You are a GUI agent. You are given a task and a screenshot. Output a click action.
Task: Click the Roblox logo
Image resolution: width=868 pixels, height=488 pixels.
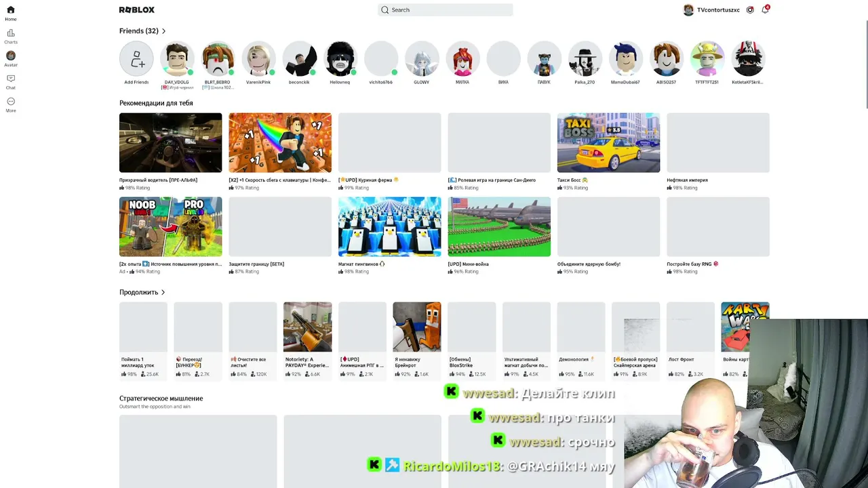click(x=137, y=10)
